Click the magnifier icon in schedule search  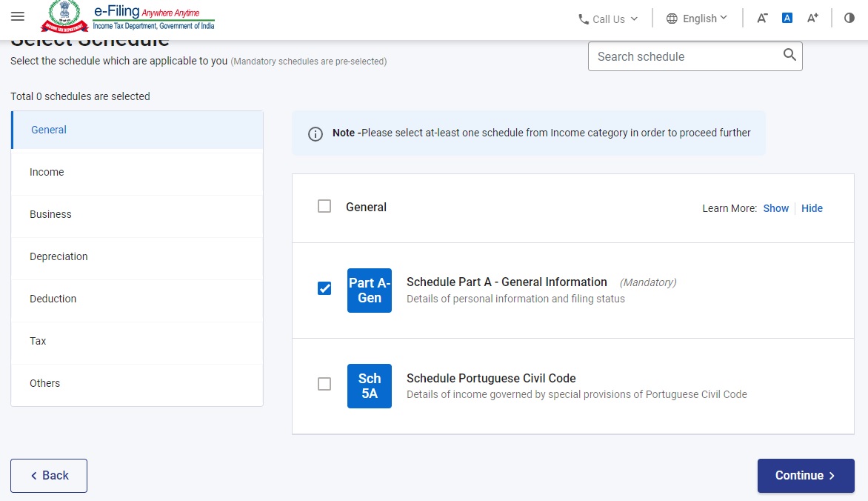(x=788, y=56)
